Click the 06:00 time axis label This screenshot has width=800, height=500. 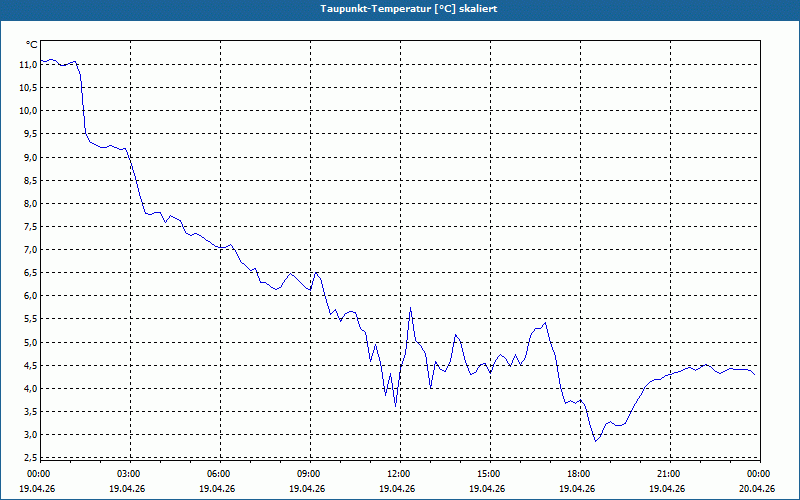(220, 474)
